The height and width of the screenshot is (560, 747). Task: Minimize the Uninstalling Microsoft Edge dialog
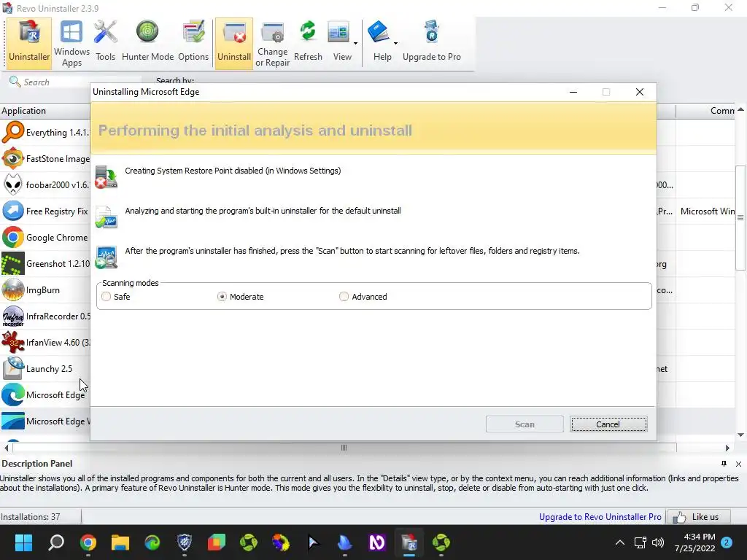click(573, 92)
